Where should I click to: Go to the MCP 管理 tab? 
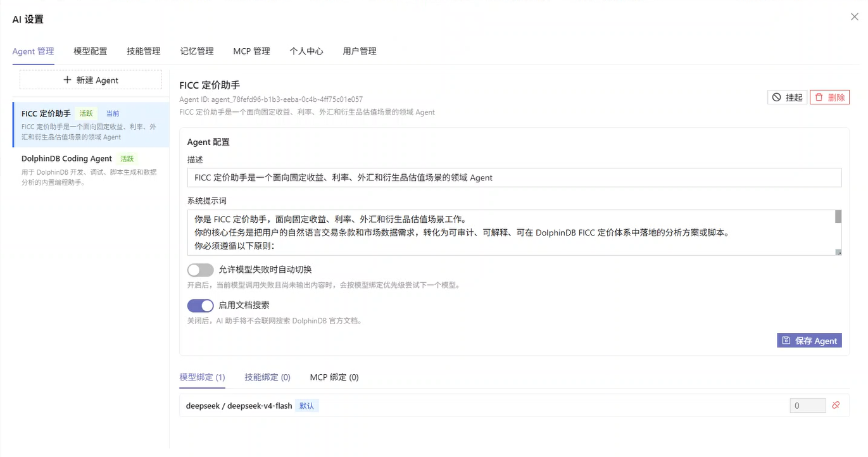tap(251, 51)
